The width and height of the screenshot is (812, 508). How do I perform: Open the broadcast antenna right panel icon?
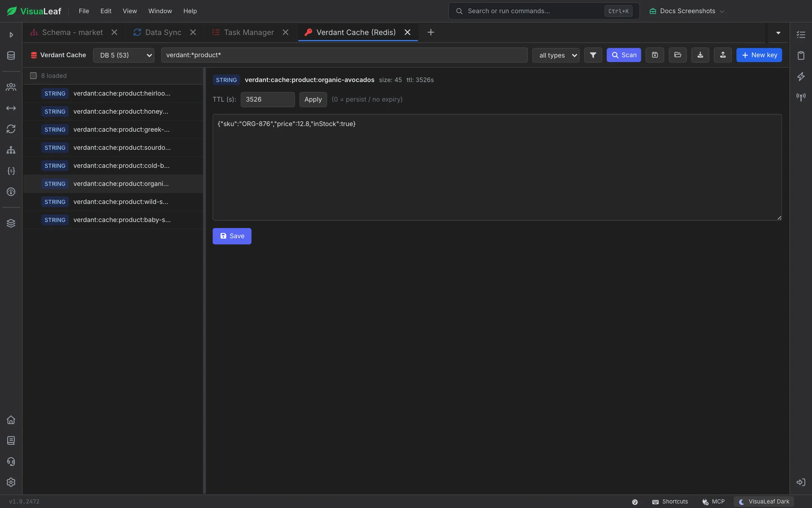(801, 97)
